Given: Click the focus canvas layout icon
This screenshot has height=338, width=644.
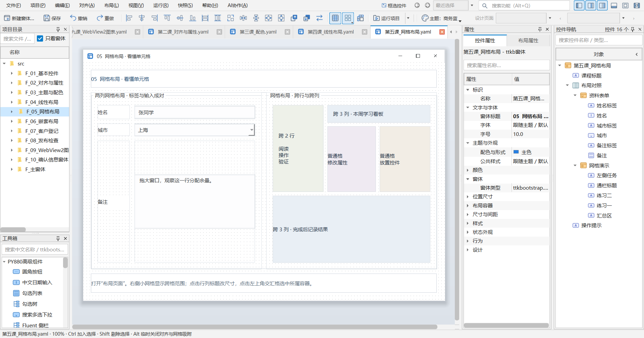Looking at the screenshot, I should pyautogui.click(x=625, y=5).
